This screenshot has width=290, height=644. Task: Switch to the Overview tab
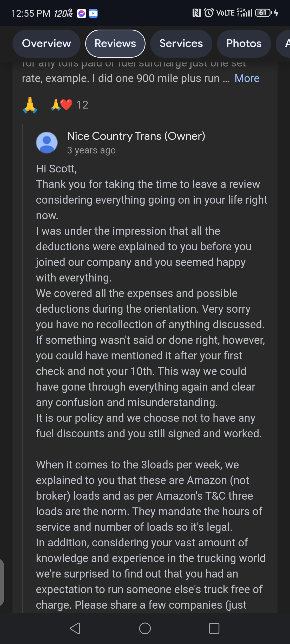[x=47, y=43]
